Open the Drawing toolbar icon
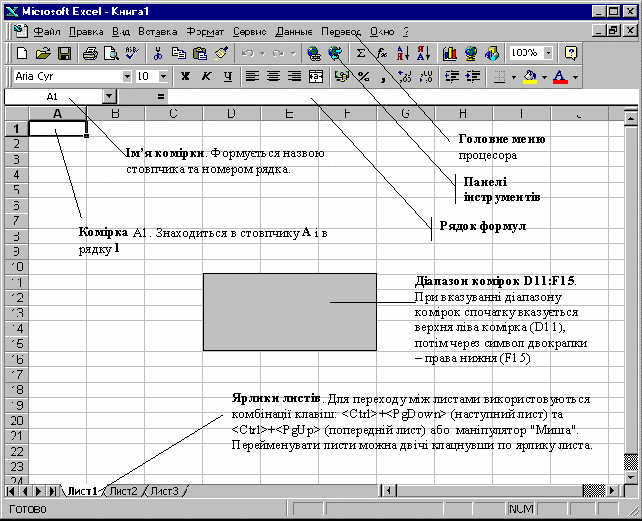Screen dimensions: 642x521 (492, 53)
